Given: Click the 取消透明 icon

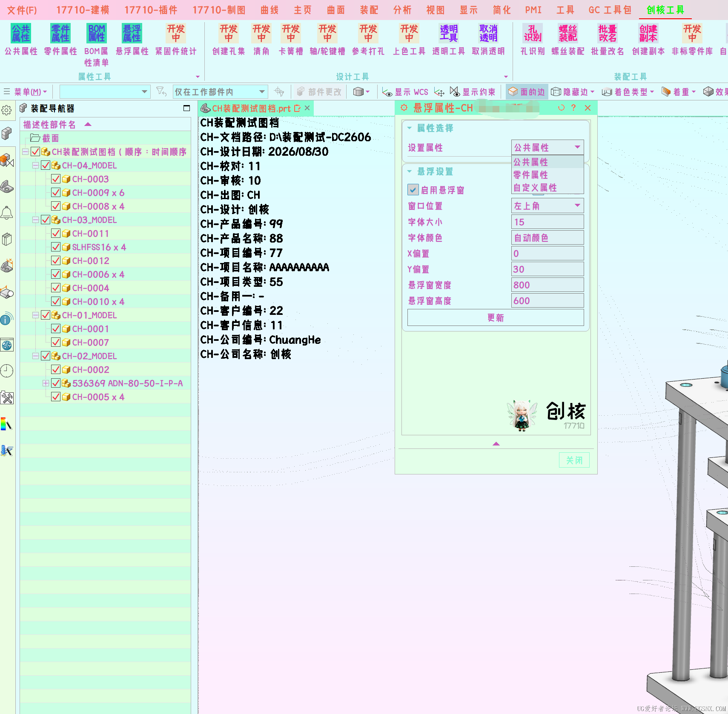Looking at the screenshot, I should 488,34.
